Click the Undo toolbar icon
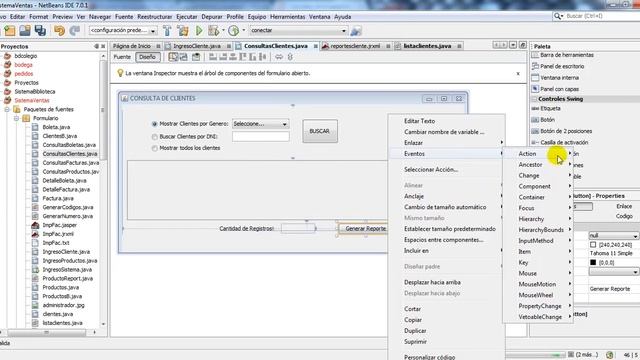This screenshot has width=640, height=360. [x=59, y=31]
